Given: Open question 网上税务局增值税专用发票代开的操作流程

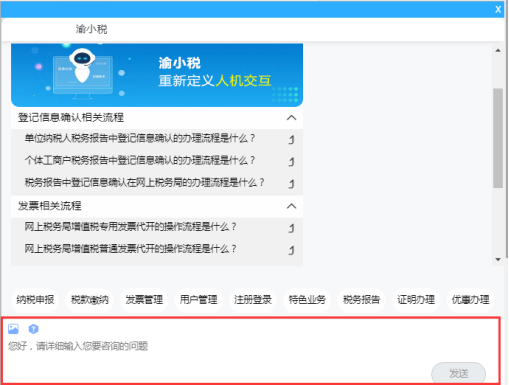Looking at the screenshot, I should (x=130, y=227).
